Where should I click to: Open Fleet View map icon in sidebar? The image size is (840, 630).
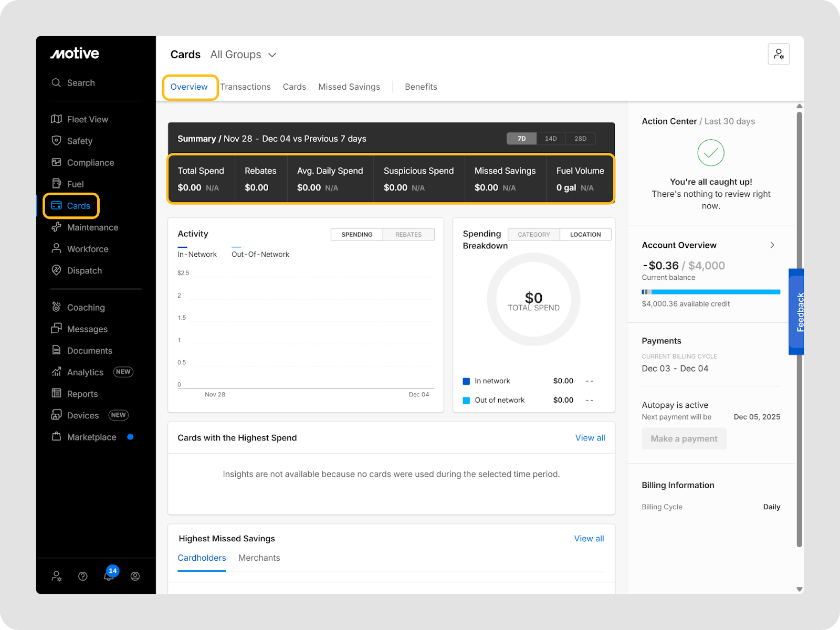[56, 119]
